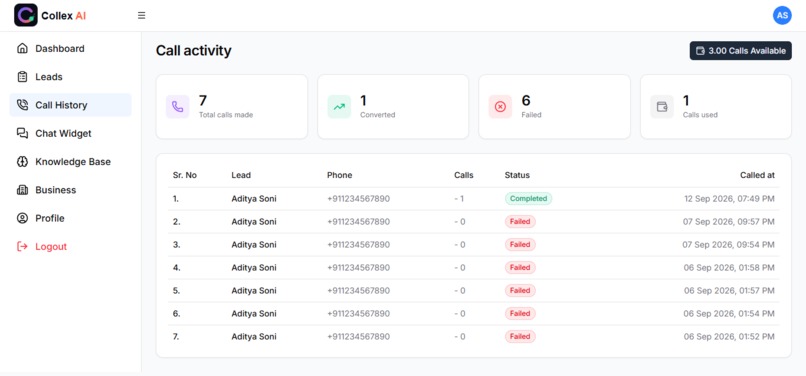This screenshot has width=806, height=376.
Task: Click the date 06 Sep 2026, 01:57 PM
Action: point(729,291)
